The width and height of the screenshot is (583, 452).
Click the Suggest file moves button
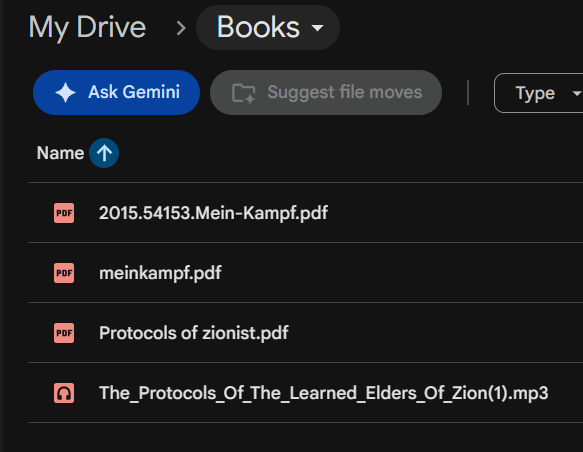[x=326, y=93]
